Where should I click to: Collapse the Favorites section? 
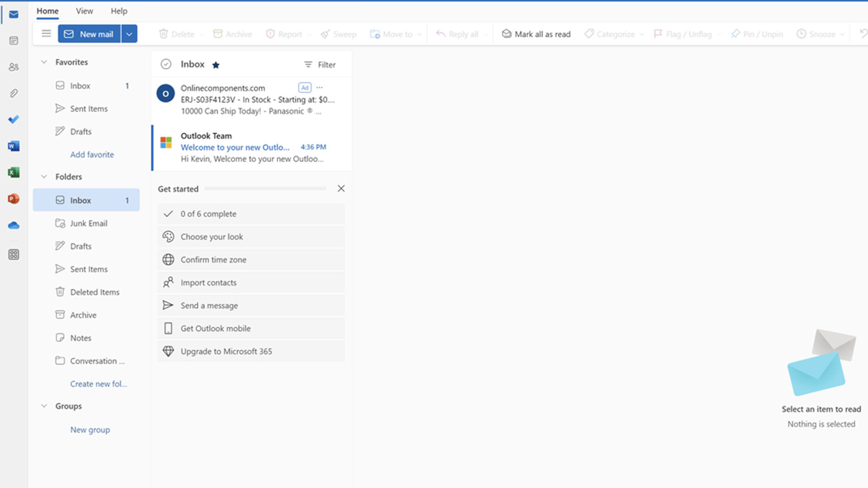[44, 62]
